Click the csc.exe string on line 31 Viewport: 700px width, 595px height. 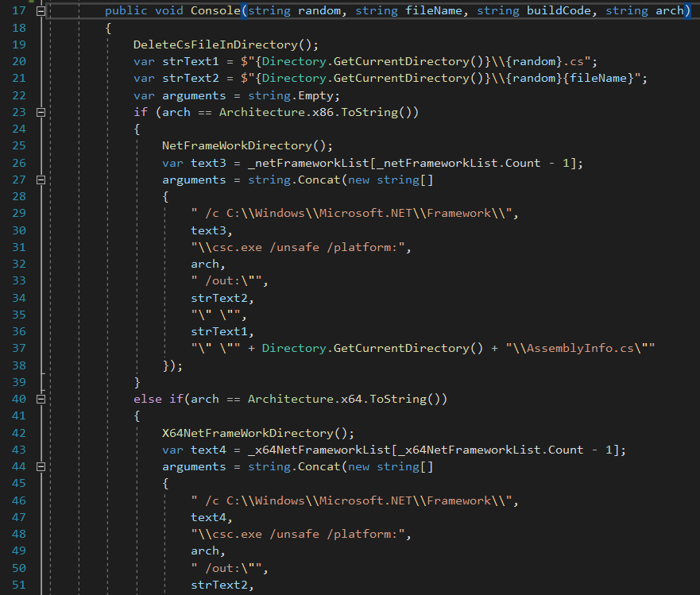[x=298, y=247]
